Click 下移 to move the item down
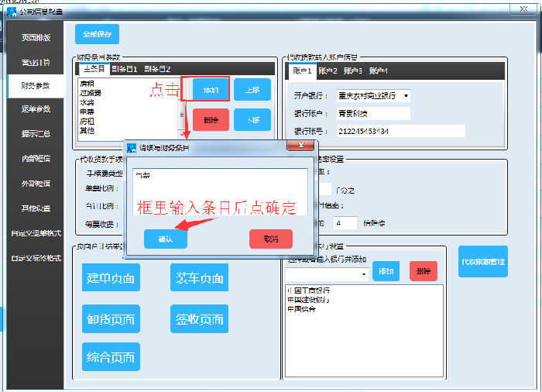Screen dimensions: 542x392 tap(252, 119)
